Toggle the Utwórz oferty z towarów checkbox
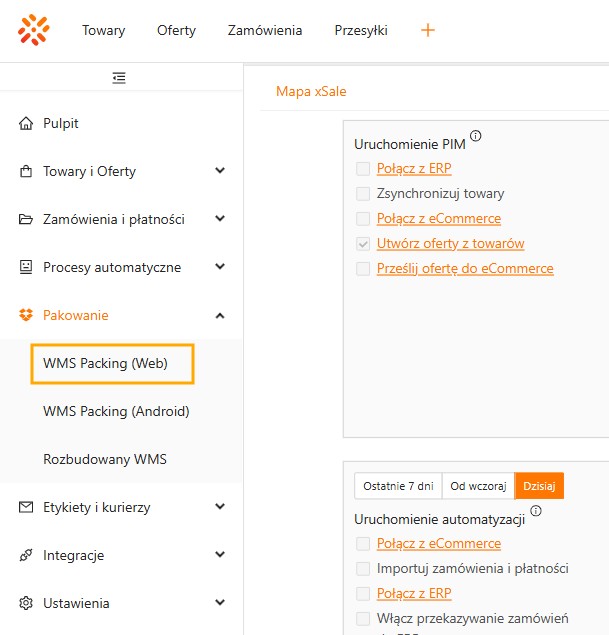Screen dimensions: 609x635 pos(363,244)
